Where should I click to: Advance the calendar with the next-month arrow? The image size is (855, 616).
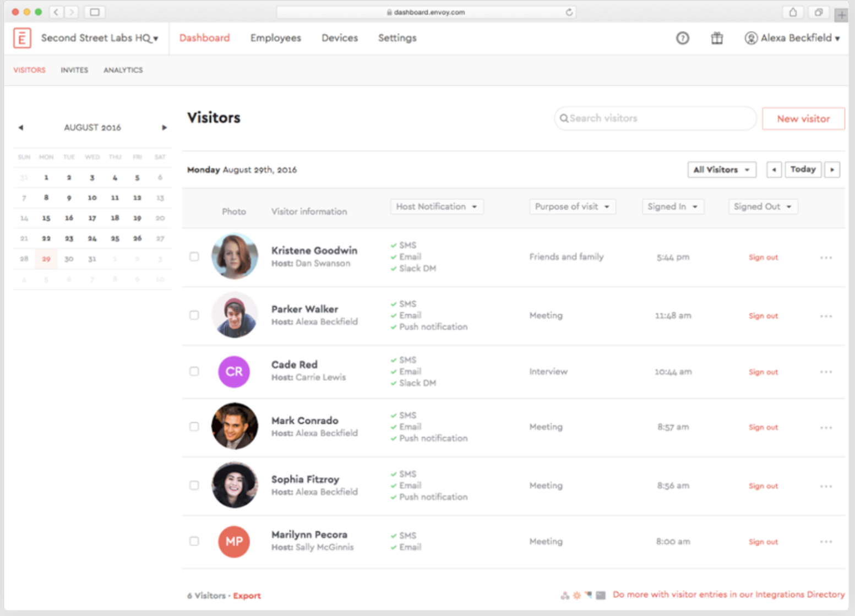tap(164, 127)
